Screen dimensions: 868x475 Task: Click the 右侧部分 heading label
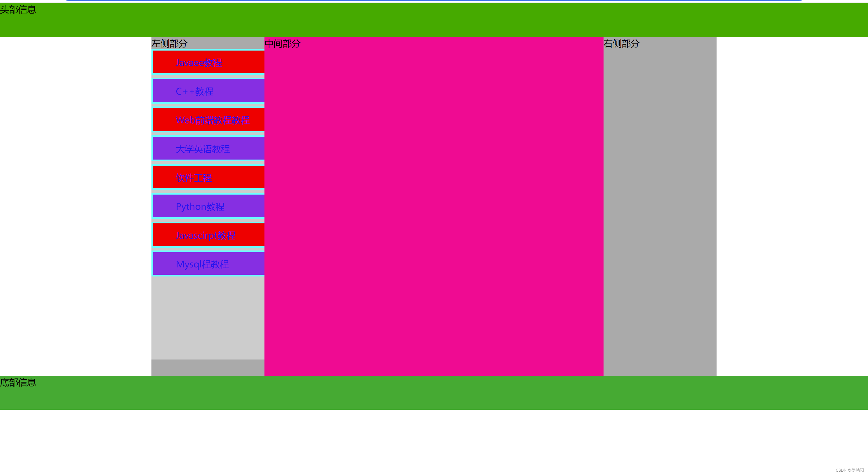point(621,43)
